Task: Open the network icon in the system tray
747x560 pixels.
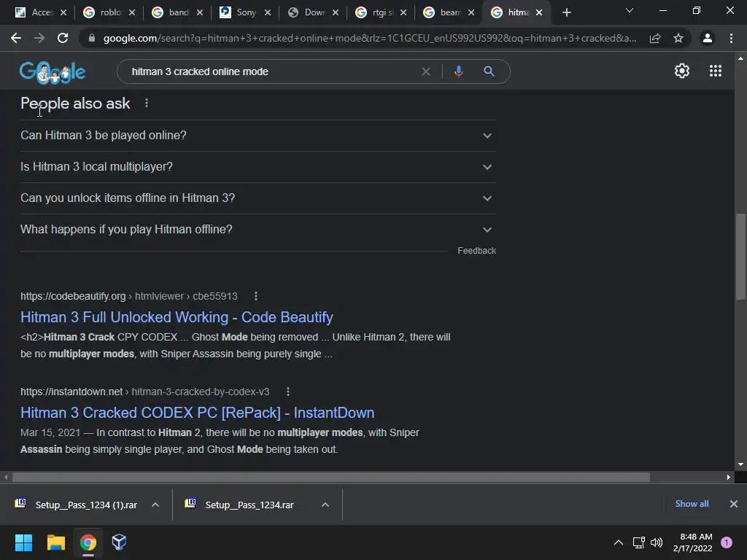Action: click(x=638, y=542)
